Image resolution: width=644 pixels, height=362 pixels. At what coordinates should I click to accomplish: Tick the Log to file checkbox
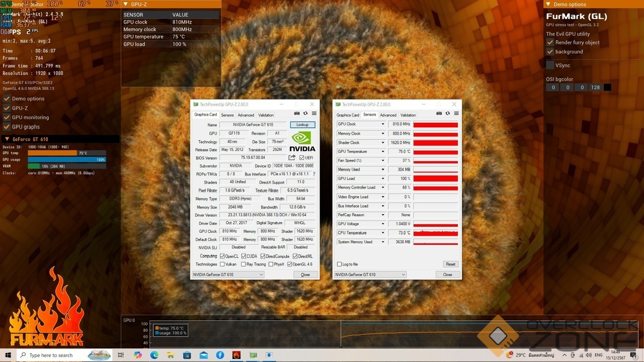click(x=339, y=264)
